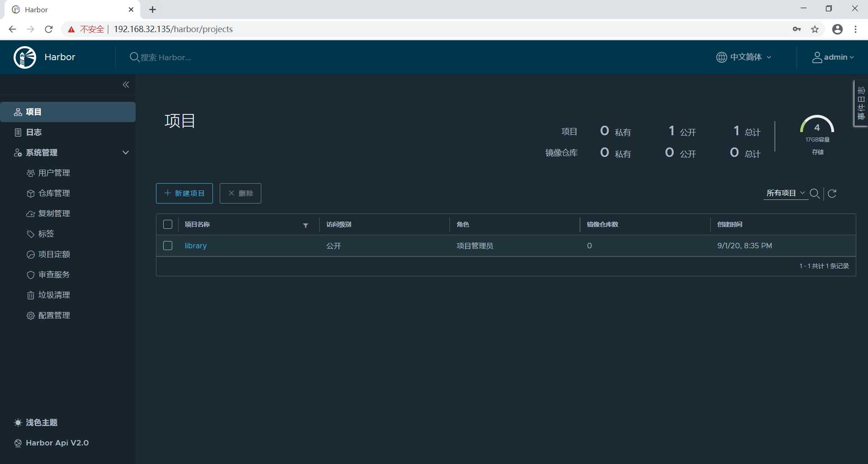Check the library project row checkbox
This screenshot has width=868, height=464.
[x=168, y=246]
